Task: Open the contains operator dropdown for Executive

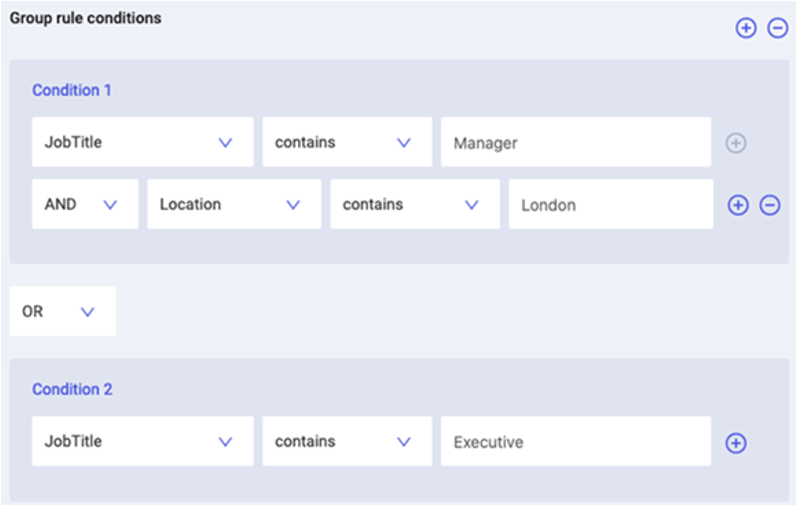Action: (x=347, y=441)
